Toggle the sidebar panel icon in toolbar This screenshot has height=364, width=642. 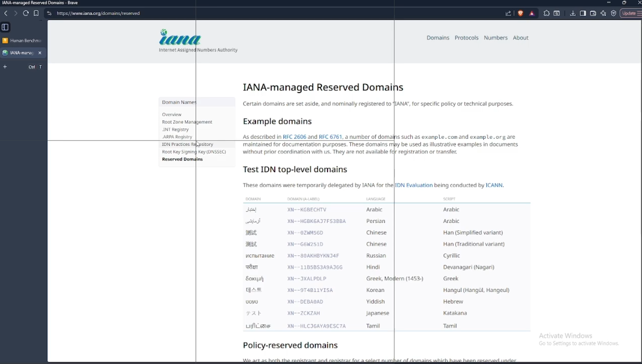[583, 13]
